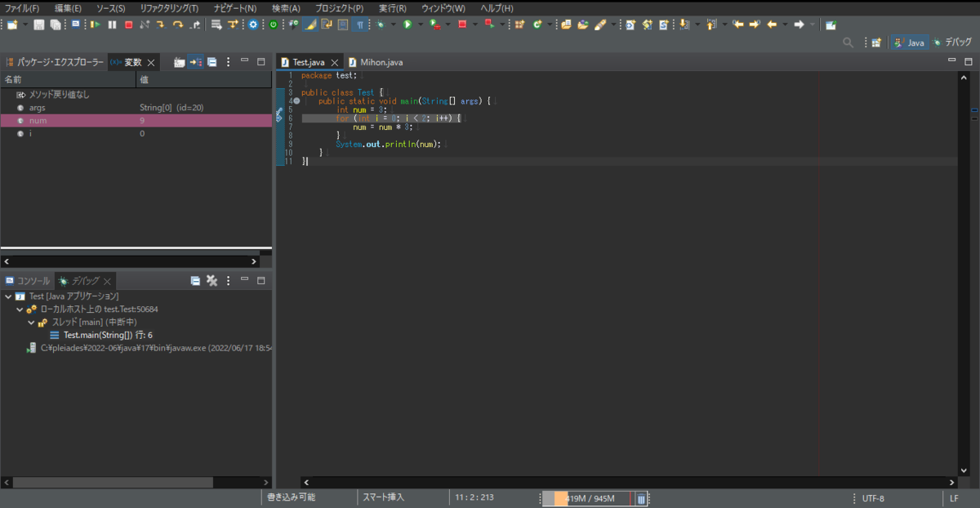This screenshot has width=980, height=508.
Task: Click the New Java Class icon
Action: pos(537,25)
